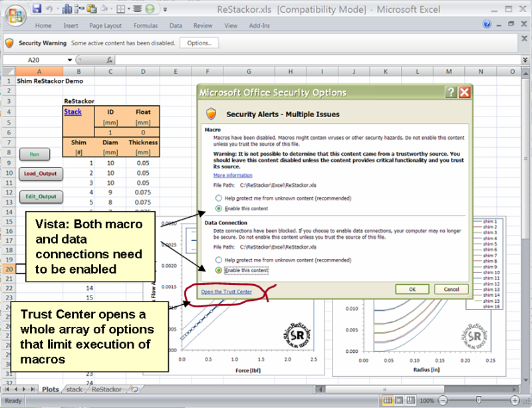Click the horizontal lines alignment icon
Screen dimensions: 532x408
[137, 9]
